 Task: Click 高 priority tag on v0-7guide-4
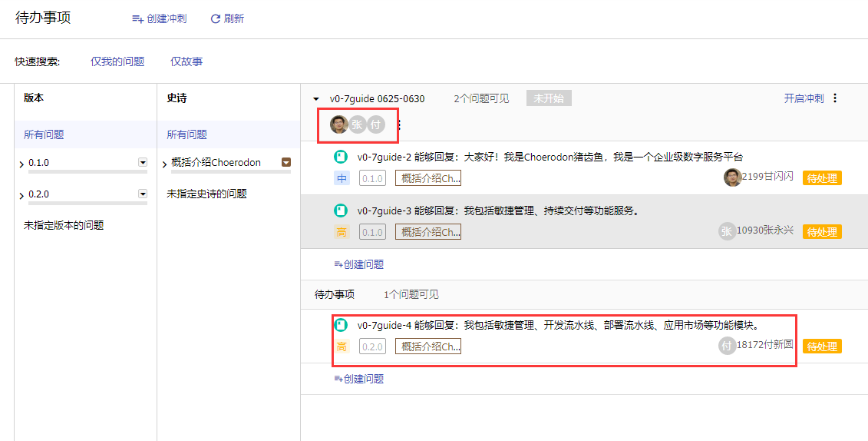click(x=342, y=346)
